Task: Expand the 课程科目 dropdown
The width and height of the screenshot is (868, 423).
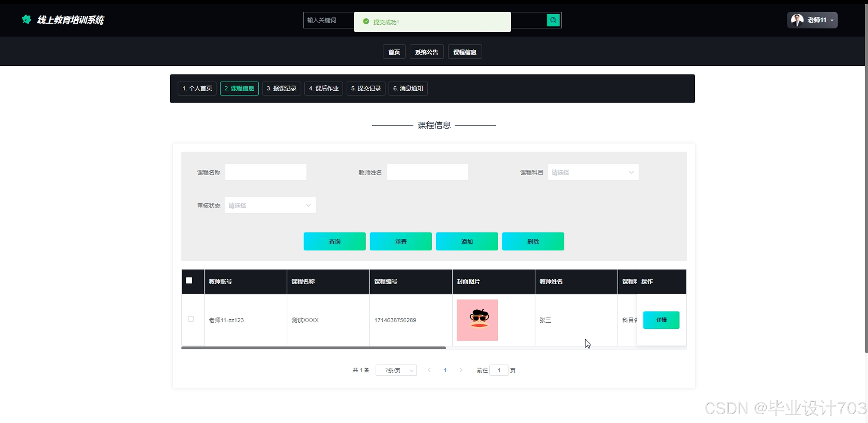Action: [593, 172]
